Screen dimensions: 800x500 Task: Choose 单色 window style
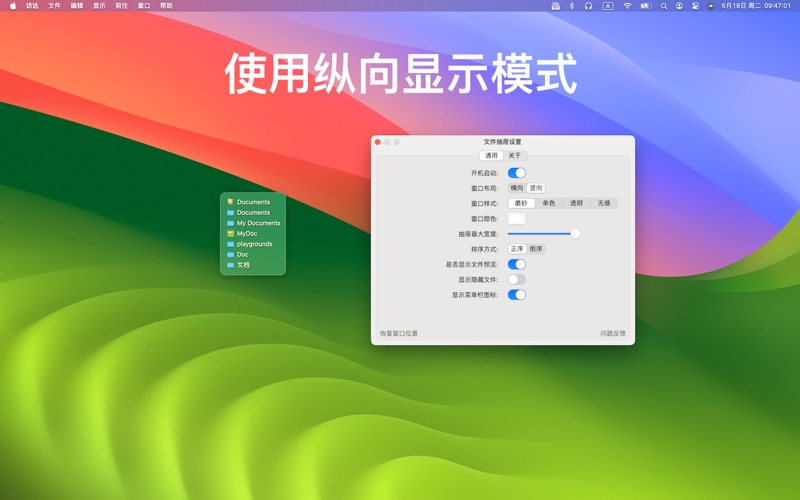548,203
